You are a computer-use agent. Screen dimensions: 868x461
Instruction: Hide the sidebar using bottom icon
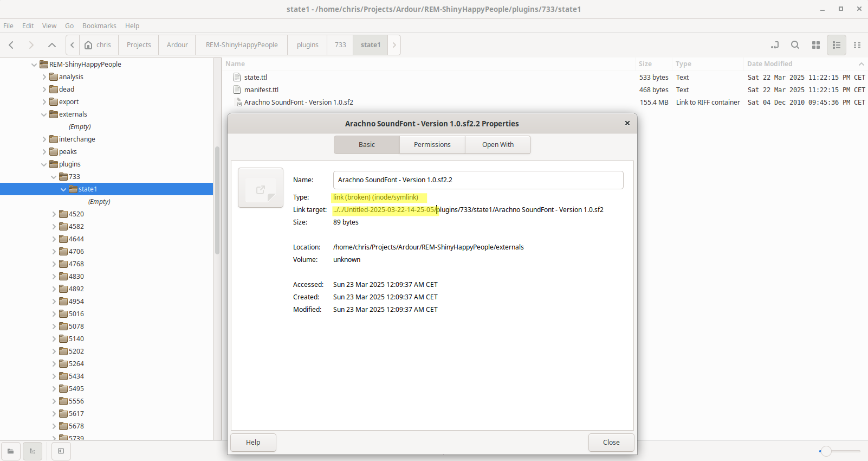click(61, 451)
